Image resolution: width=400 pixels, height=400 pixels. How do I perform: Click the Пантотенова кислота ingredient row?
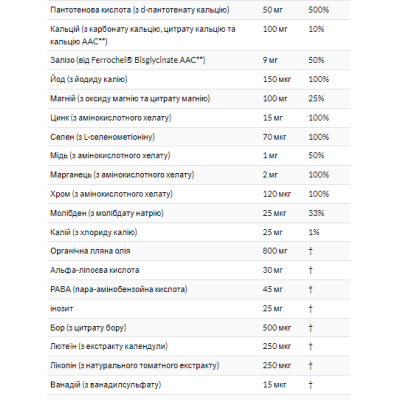click(199, 10)
